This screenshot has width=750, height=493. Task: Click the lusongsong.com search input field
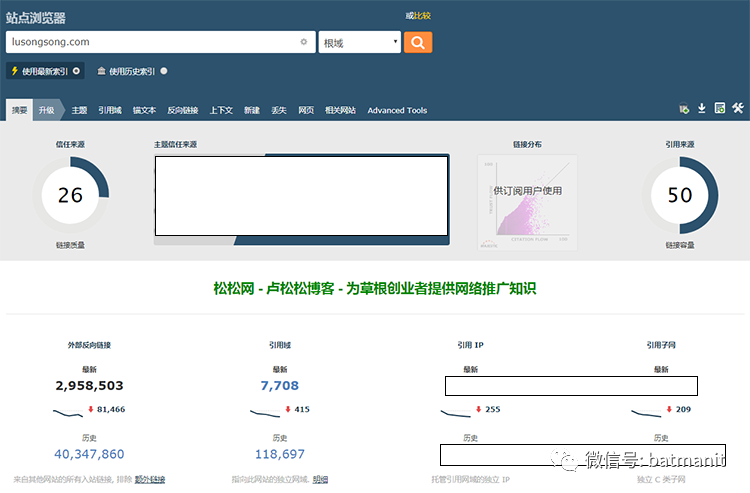coord(161,42)
